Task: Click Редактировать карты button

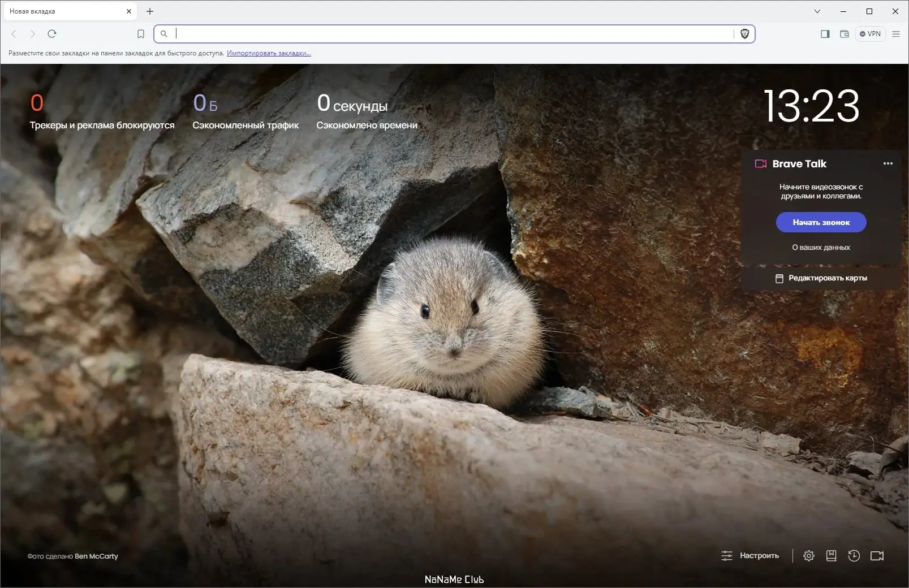Action: (x=821, y=278)
